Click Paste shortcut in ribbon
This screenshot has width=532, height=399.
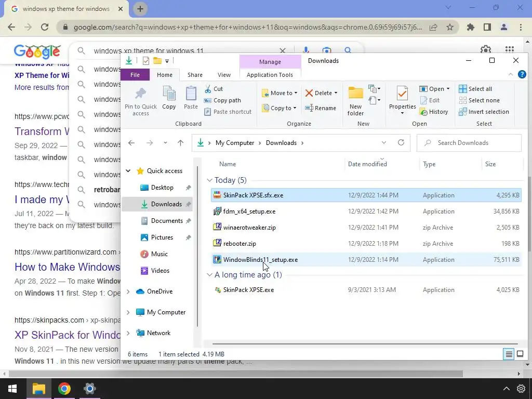click(x=228, y=112)
